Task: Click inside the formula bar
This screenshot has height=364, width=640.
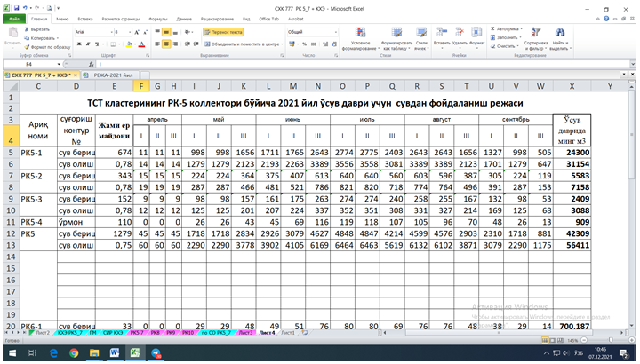Action: 356,65
